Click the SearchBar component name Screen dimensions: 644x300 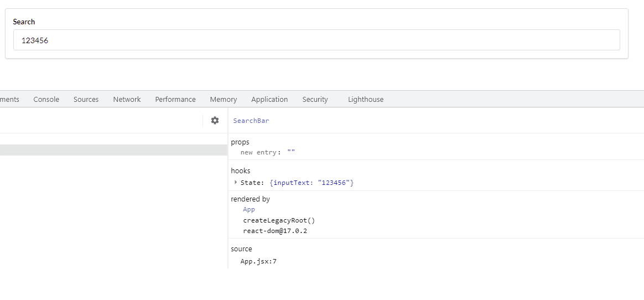tap(251, 120)
